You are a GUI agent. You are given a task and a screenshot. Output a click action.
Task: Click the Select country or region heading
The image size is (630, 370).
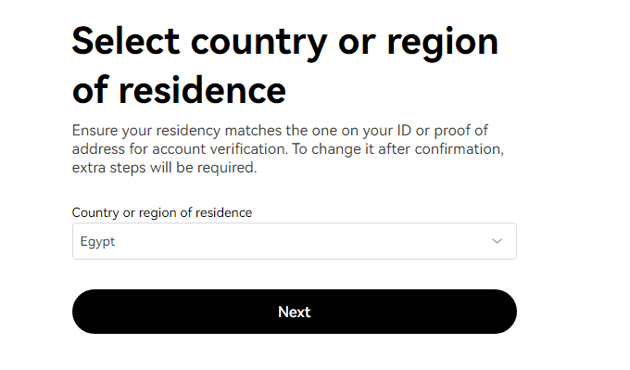pyautogui.click(x=285, y=65)
